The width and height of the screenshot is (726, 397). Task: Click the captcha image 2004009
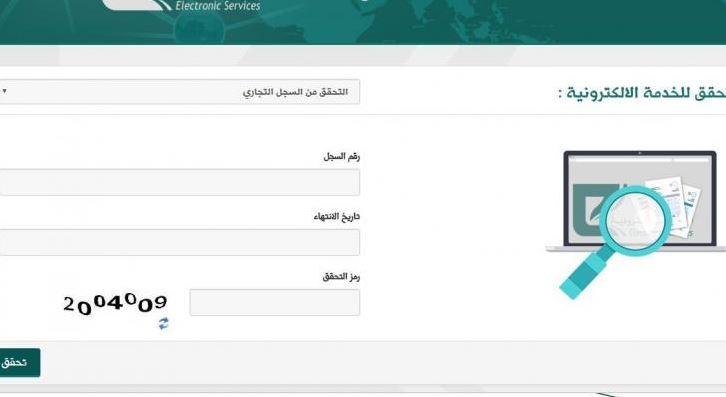pos(115,304)
